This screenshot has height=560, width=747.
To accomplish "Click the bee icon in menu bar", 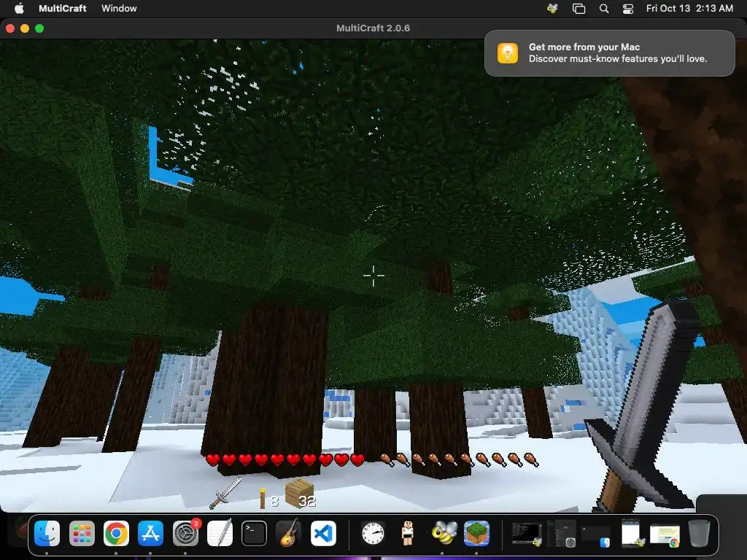I will pos(553,8).
